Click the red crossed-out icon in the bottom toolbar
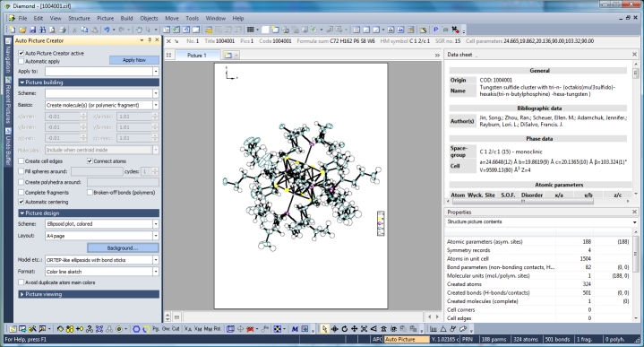 [x=250, y=329]
